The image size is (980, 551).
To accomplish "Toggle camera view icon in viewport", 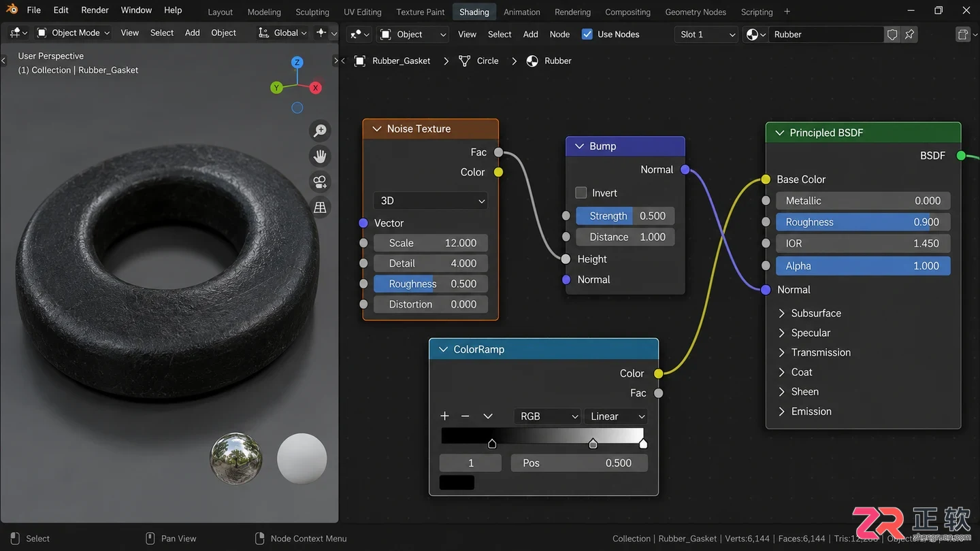I will tap(320, 182).
